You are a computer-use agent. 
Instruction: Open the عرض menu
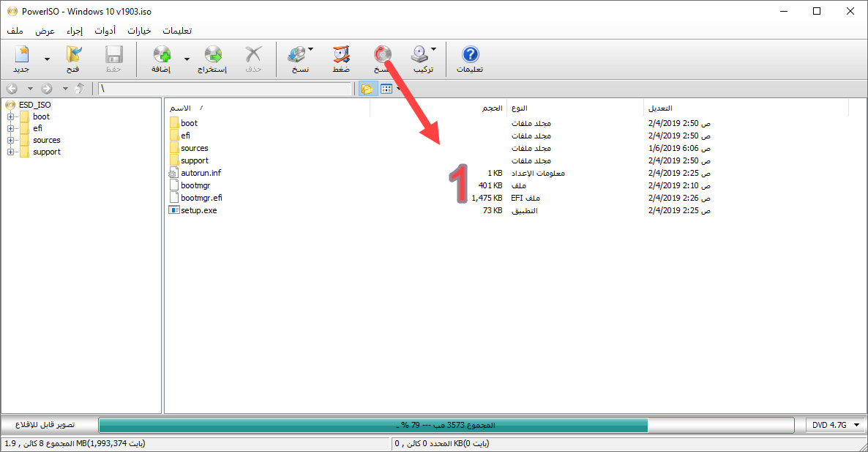click(x=45, y=31)
